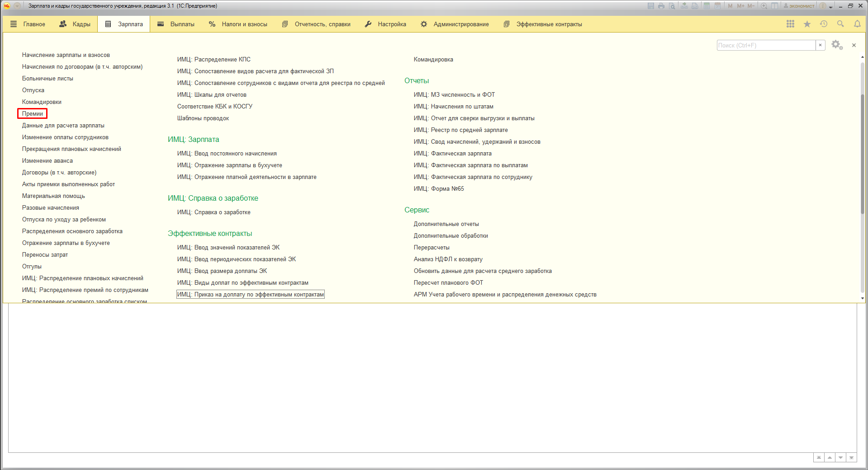Clear the search field with the x button
Screen dimensions: 868x470
pos(820,45)
